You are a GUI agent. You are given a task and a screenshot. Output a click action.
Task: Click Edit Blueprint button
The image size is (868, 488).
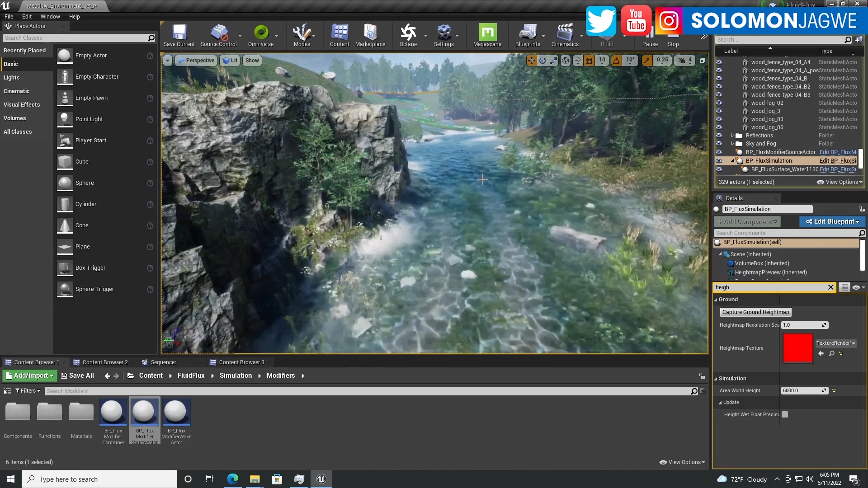832,221
